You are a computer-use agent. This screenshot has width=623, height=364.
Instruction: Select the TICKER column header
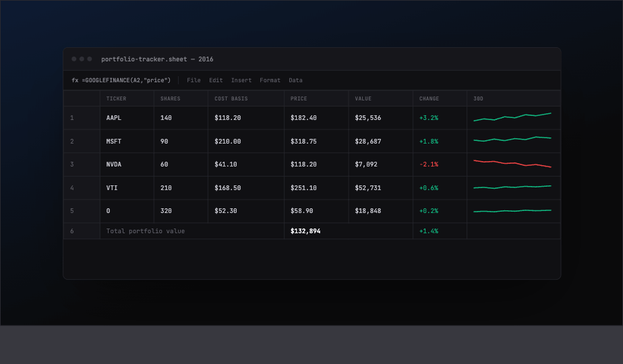(x=127, y=98)
